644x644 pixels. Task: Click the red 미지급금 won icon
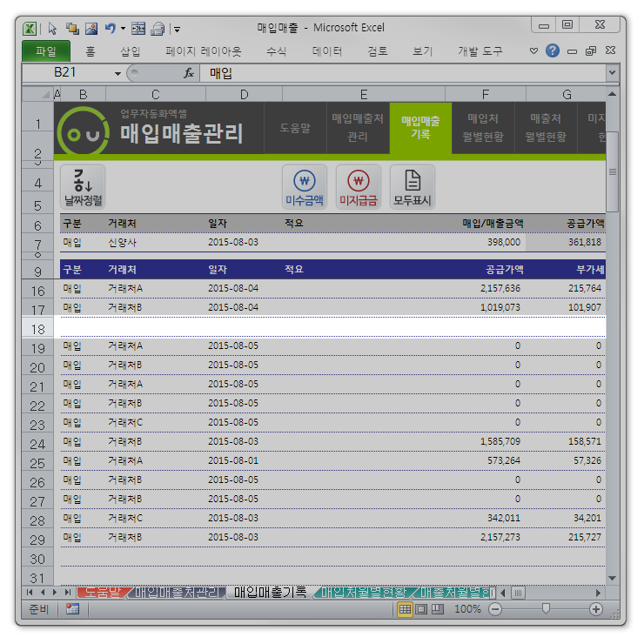pos(359,187)
